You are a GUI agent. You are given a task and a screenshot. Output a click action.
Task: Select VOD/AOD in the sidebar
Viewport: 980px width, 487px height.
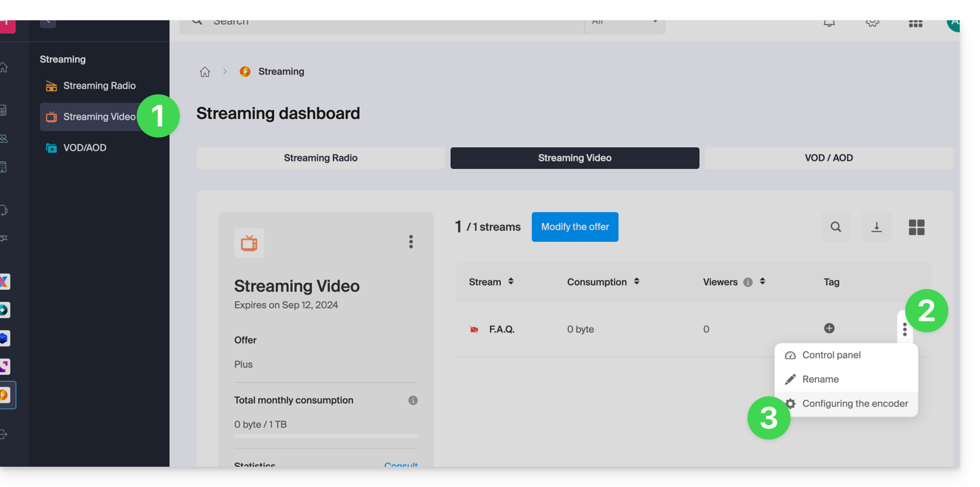[84, 148]
